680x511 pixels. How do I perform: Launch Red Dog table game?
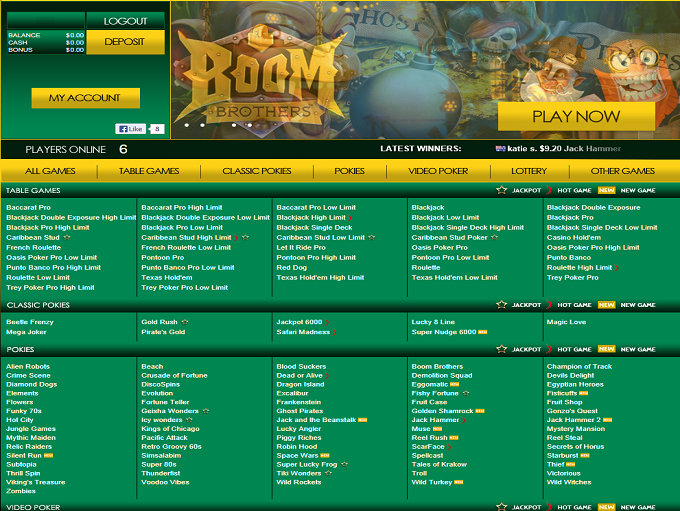[x=291, y=268]
